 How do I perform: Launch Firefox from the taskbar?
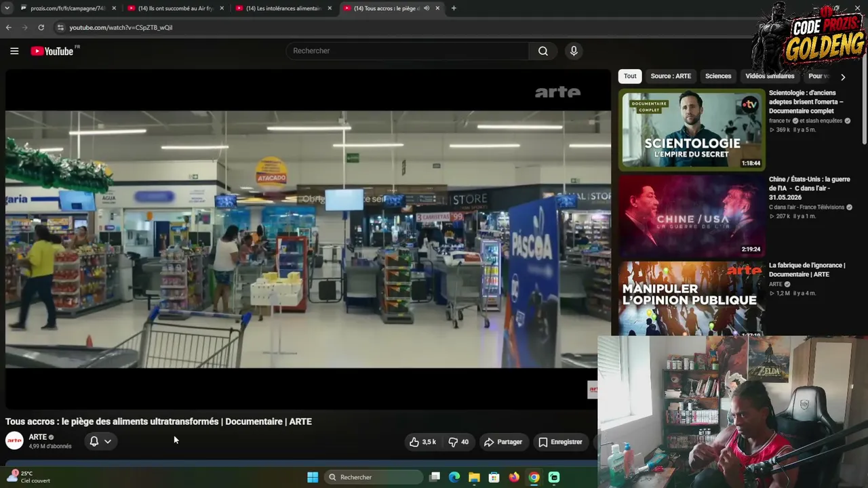(514, 477)
